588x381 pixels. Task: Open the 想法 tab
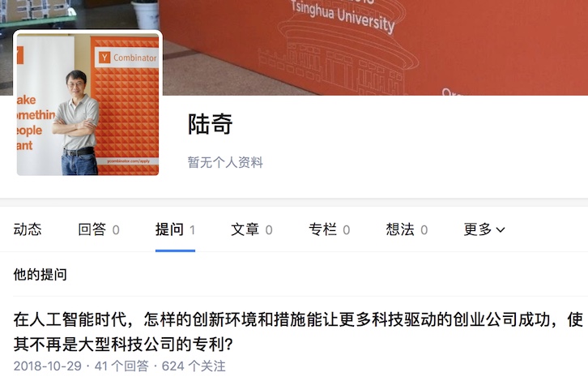tap(407, 229)
